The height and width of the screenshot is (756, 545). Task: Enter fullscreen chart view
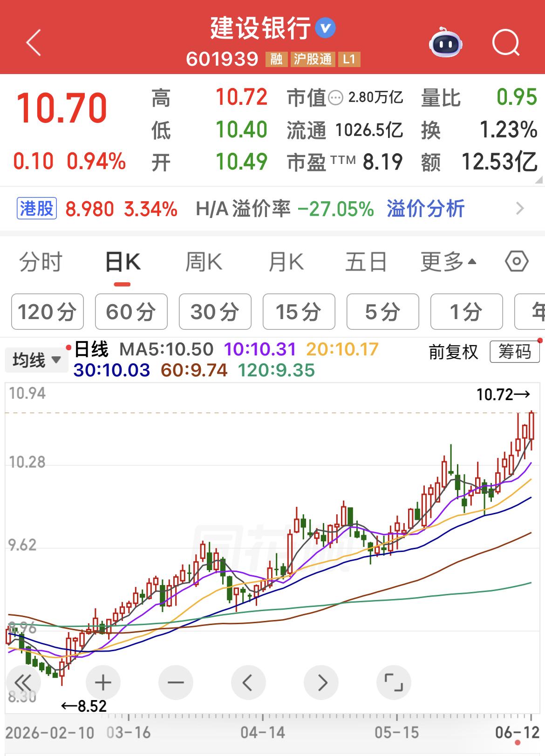pos(394,683)
